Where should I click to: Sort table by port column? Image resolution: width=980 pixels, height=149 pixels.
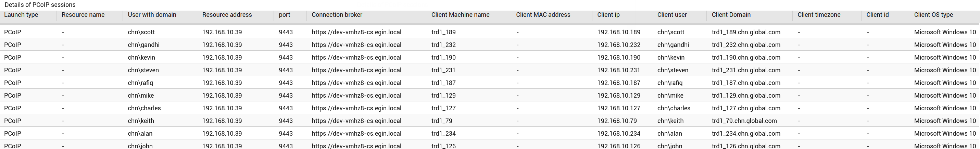[x=284, y=15]
